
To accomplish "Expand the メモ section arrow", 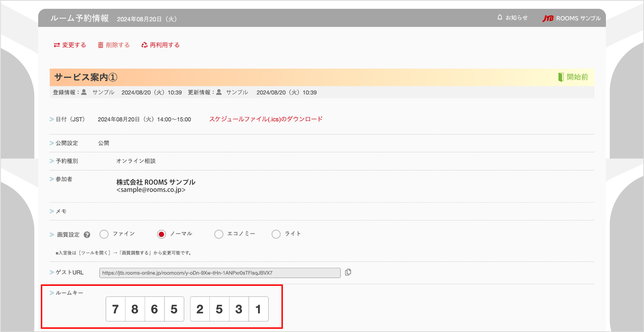I will pyautogui.click(x=52, y=211).
